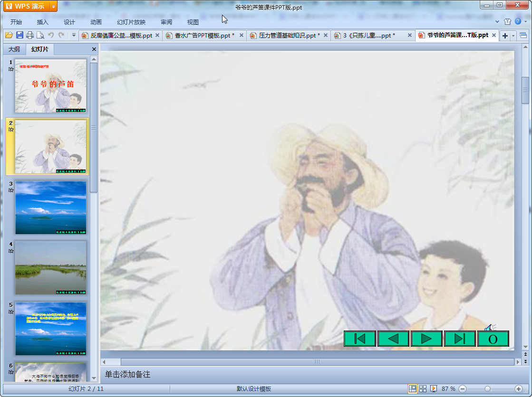Expand the dropdown next to Help icon

pyautogui.click(x=526, y=21)
